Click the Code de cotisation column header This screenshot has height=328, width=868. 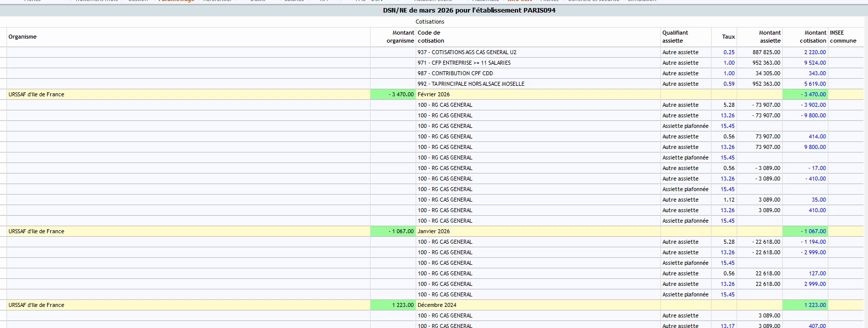[430, 37]
